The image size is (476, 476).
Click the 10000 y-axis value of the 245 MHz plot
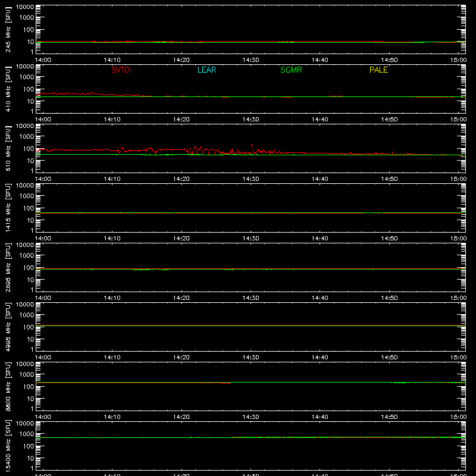click(25, 7)
